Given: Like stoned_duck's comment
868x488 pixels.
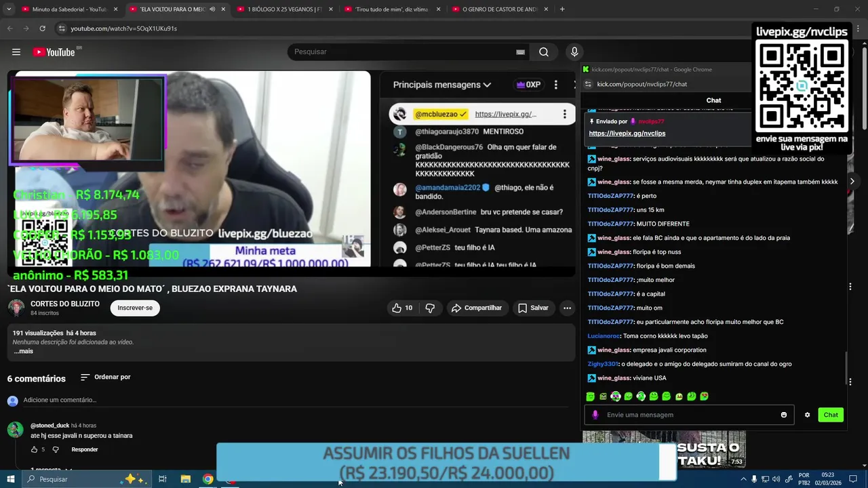Looking at the screenshot, I should click(x=35, y=449).
